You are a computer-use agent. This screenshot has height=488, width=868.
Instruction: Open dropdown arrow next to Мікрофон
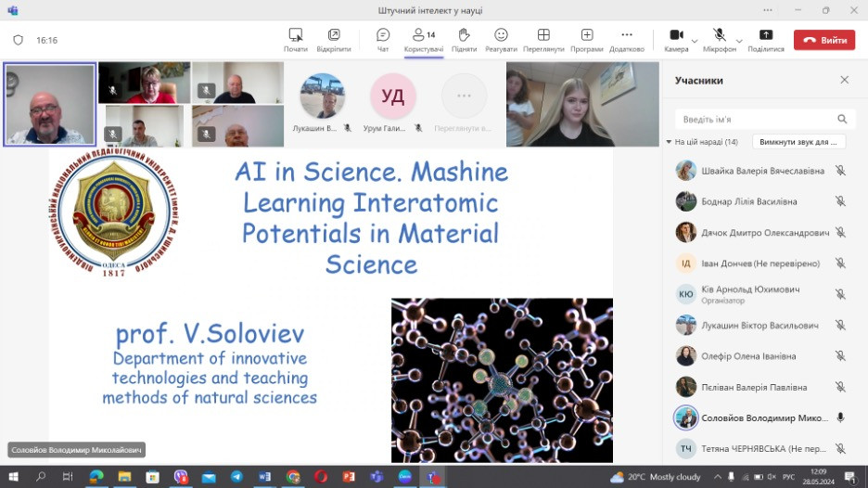point(739,41)
